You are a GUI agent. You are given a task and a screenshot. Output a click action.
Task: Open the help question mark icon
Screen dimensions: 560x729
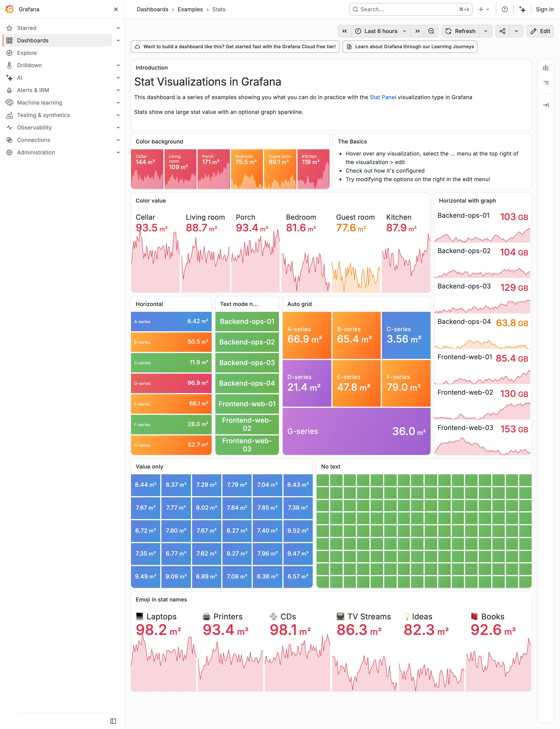pyautogui.click(x=505, y=9)
